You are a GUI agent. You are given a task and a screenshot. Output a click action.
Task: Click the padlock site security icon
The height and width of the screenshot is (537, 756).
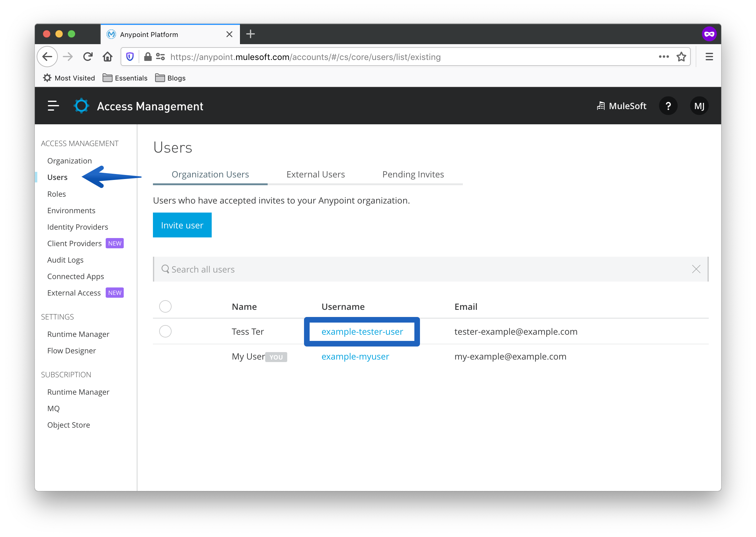coord(148,57)
